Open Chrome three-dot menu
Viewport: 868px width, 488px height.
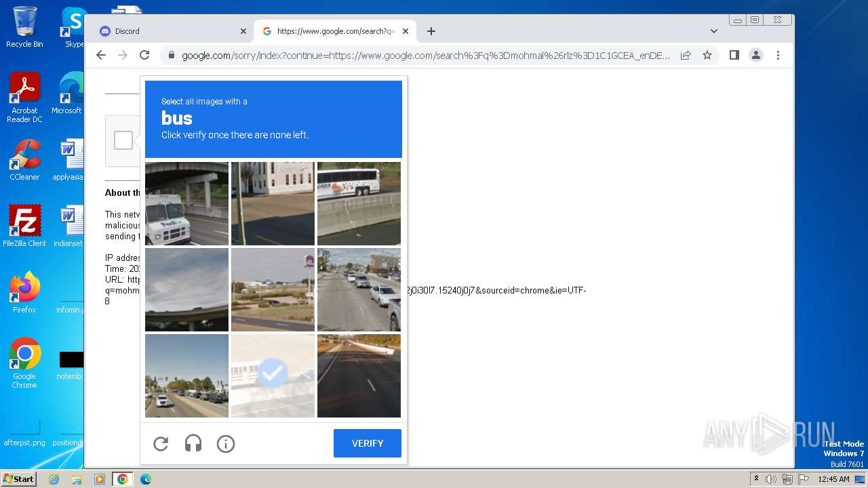[778, 56]
